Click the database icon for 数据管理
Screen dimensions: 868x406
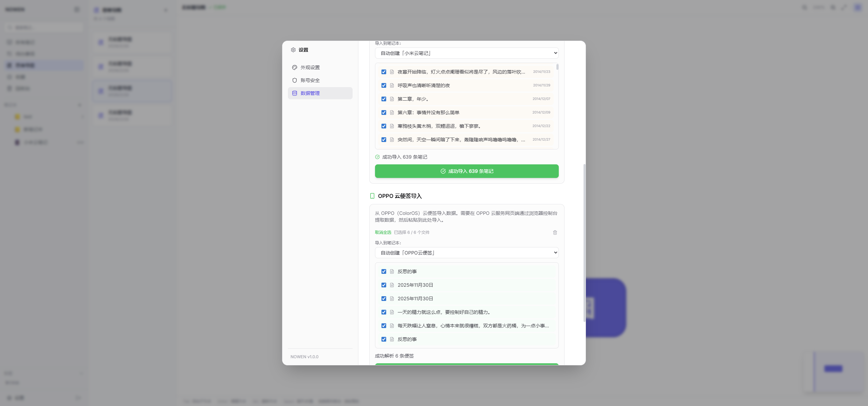[294, 93]
